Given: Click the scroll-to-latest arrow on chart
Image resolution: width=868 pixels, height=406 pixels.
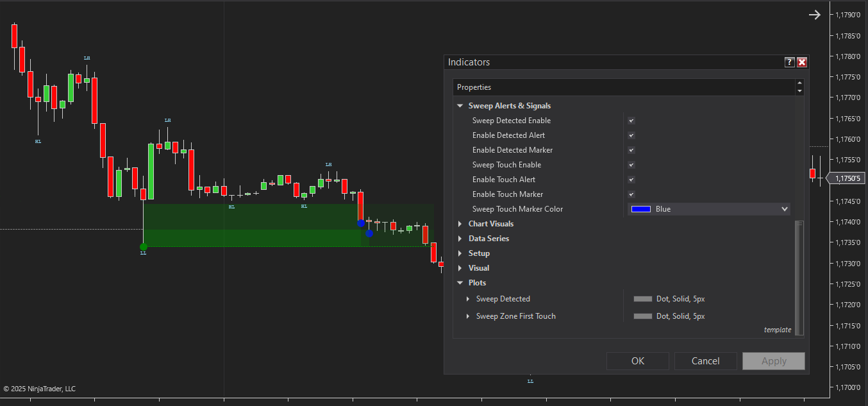Looking at the screenshot, I should point(814,15).
